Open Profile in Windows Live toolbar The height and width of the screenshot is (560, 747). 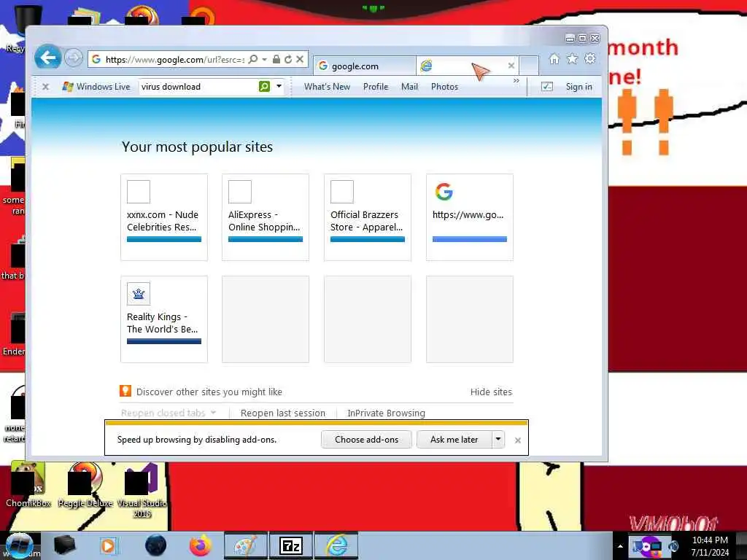point(376,87)
